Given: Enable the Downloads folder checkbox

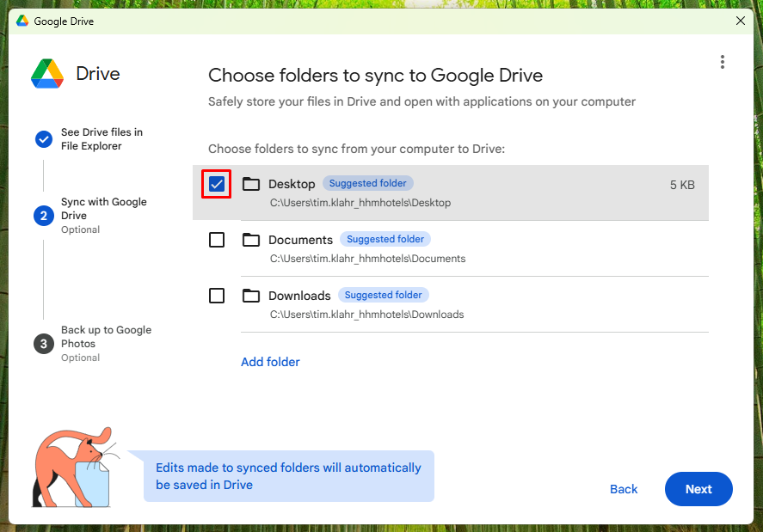Looking at the screenshot, I should 217,296.
